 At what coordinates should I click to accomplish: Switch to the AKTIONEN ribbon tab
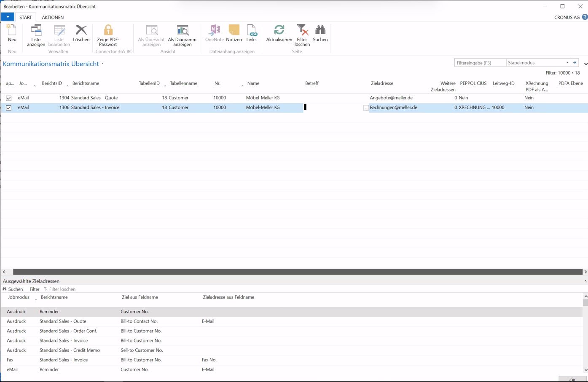tap(53, 17)
